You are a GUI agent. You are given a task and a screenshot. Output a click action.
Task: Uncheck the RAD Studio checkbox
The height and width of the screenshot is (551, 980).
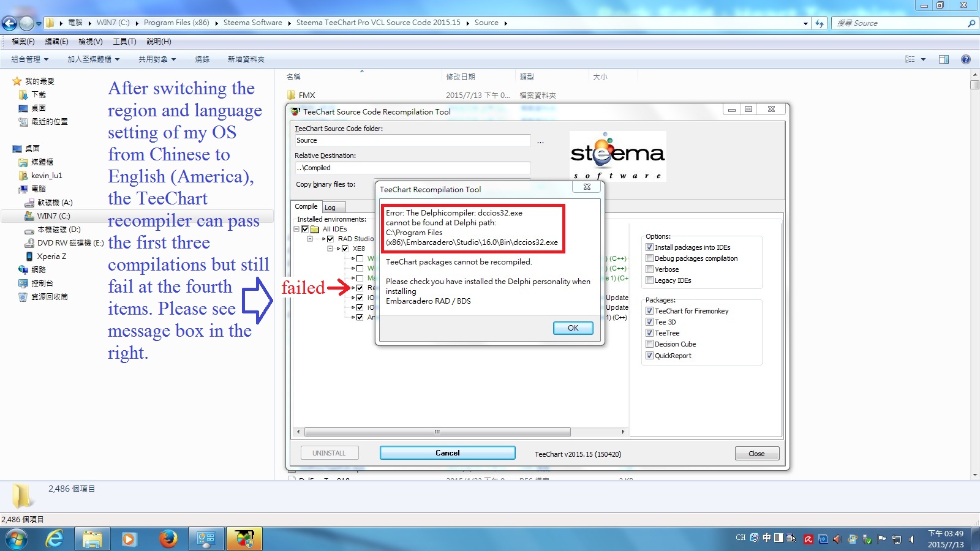[x=330, y=239]
